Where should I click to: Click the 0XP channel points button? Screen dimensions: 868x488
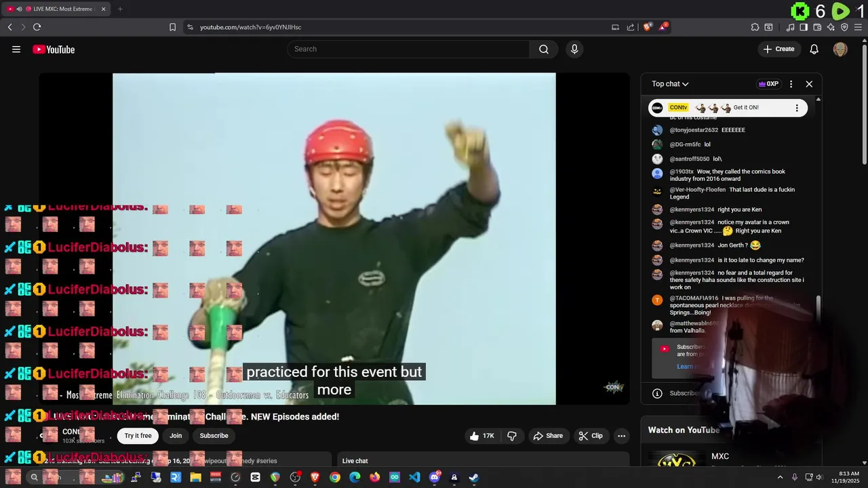click(x=768, y=84)
